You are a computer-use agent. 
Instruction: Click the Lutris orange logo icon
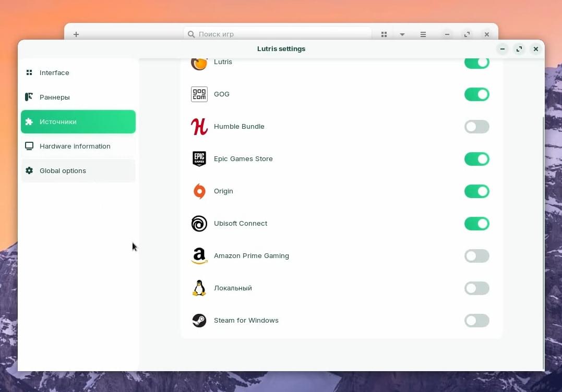[199, 64]
